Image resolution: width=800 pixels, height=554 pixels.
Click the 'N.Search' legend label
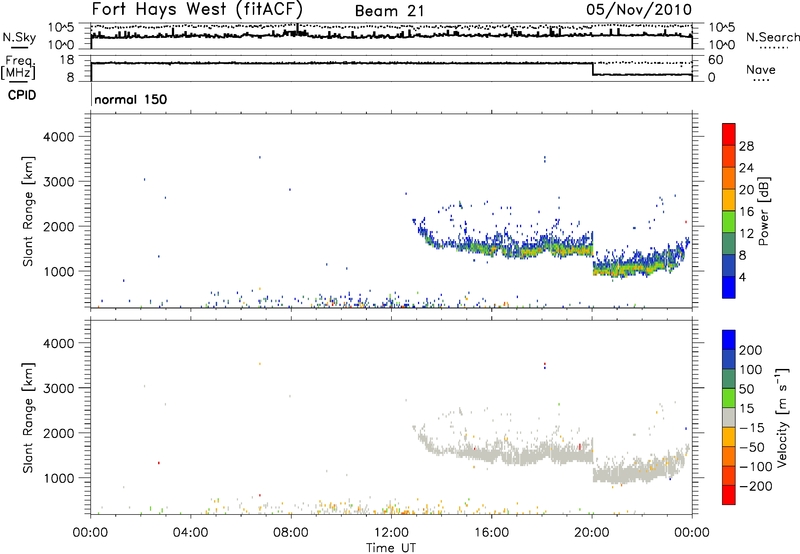[772, 37]
